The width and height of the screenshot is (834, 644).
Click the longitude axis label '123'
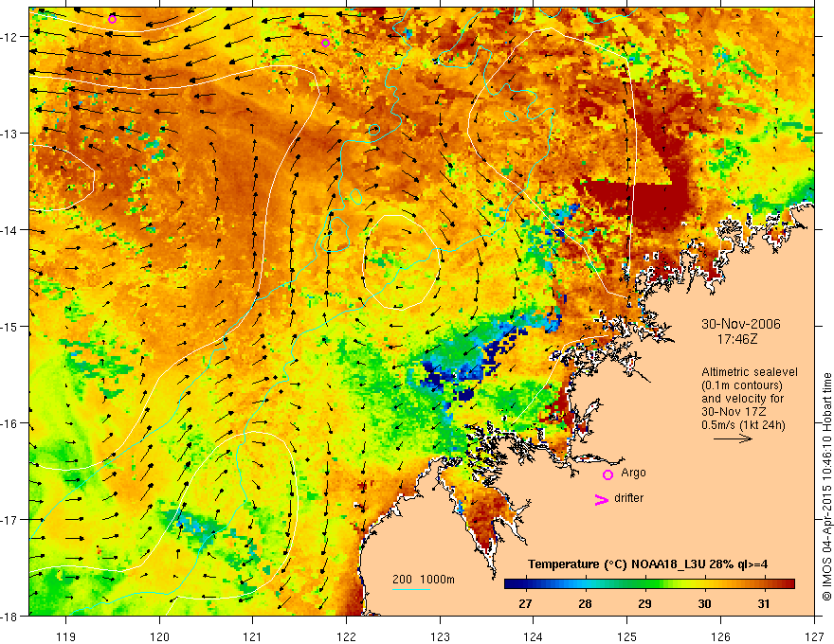click(440, 636)
